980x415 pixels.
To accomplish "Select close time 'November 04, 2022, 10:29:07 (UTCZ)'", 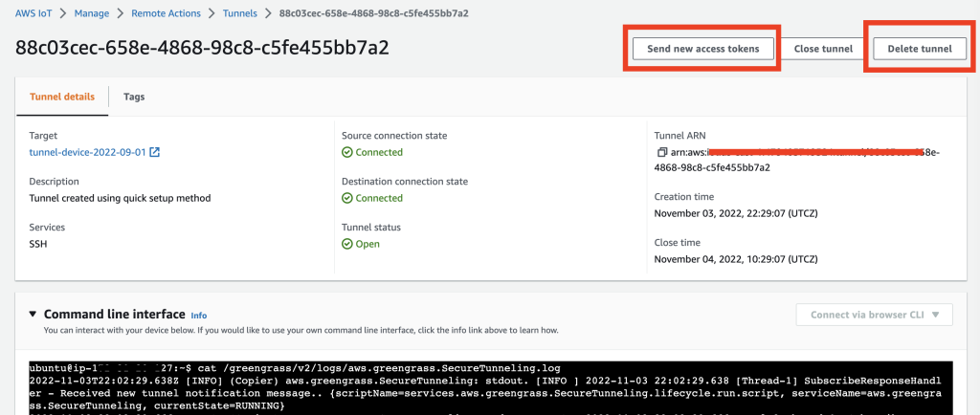I will 736,259.
